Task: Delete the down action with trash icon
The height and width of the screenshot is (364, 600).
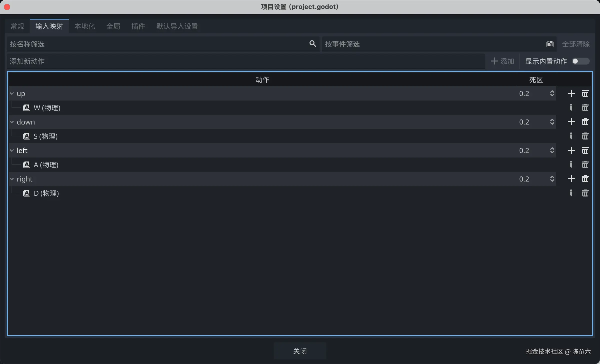Action: pyautogui.click(x=585, y=122)
